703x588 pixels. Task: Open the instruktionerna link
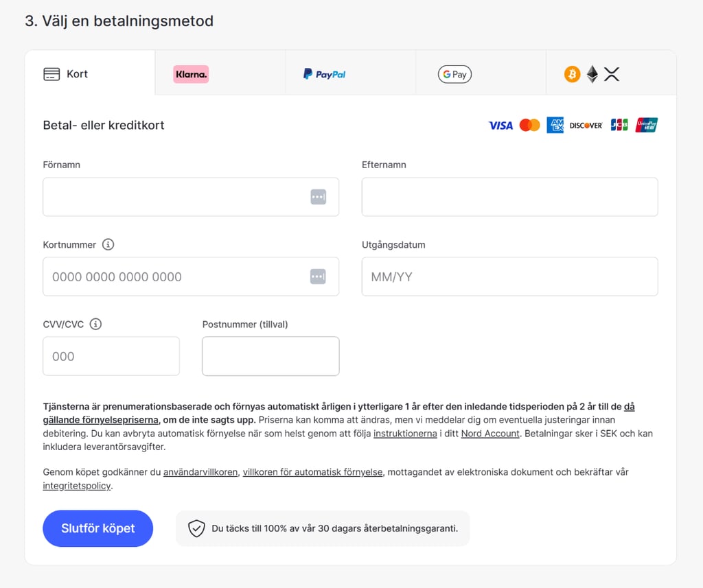tap(405, 434)
